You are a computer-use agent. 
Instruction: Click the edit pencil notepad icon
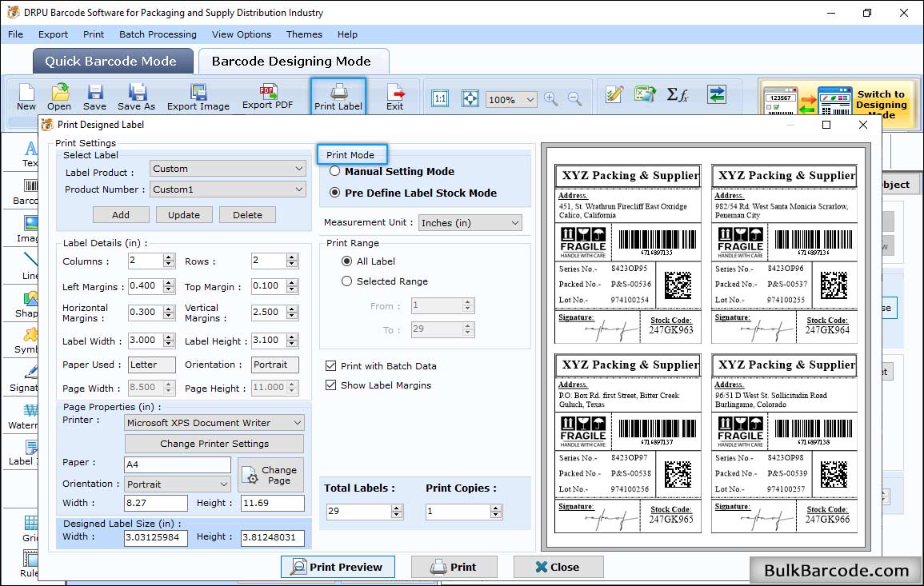[614, 94]
